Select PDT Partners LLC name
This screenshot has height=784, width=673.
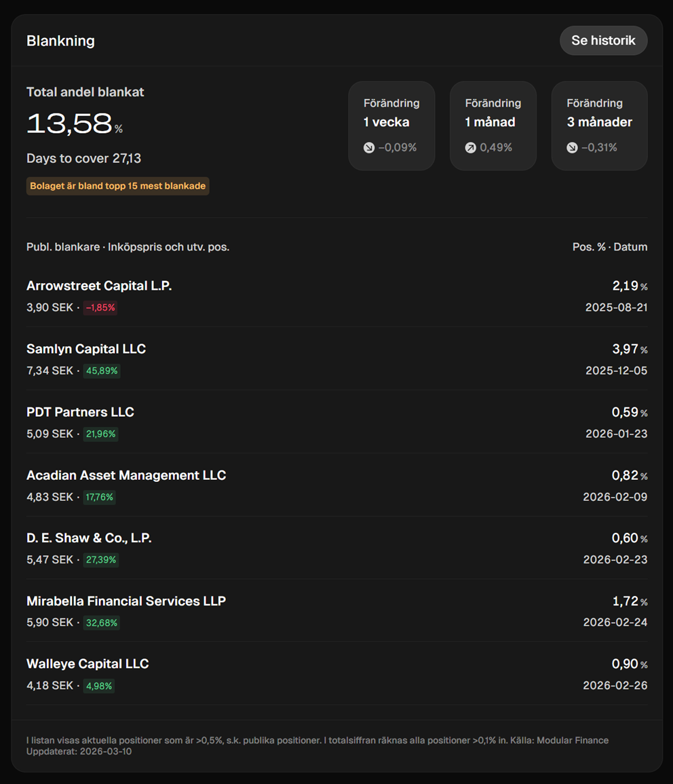80,412
